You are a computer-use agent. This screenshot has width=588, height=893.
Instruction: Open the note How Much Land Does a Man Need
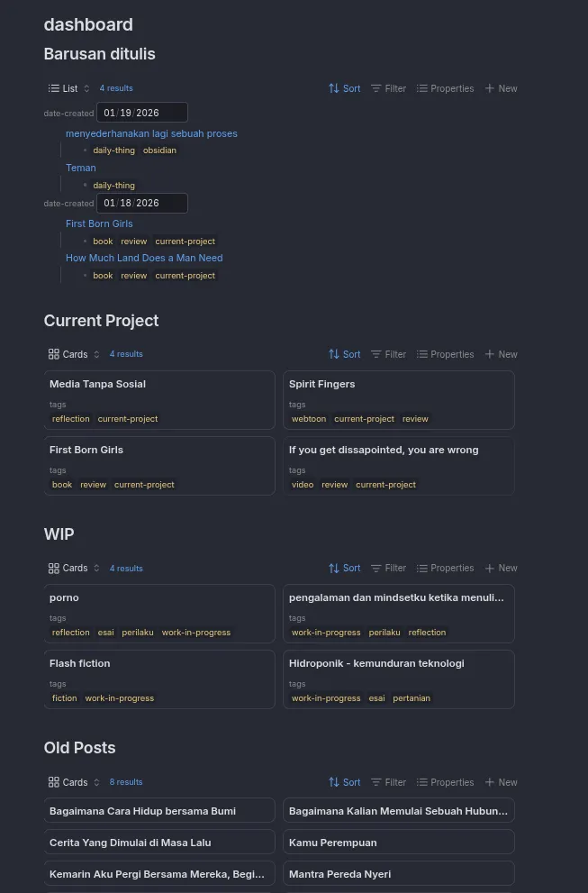[x=144, y=258]
